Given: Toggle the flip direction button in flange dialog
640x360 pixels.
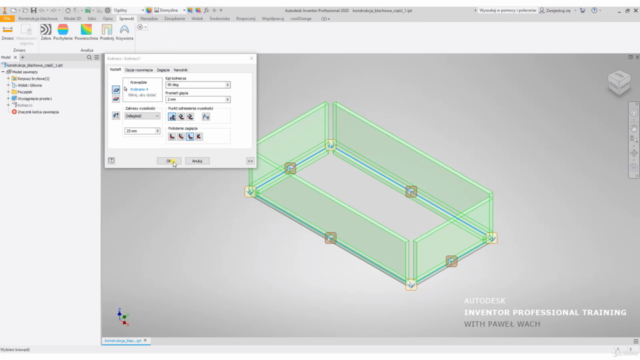Looking at the screenshot, I should coord(116,116).
